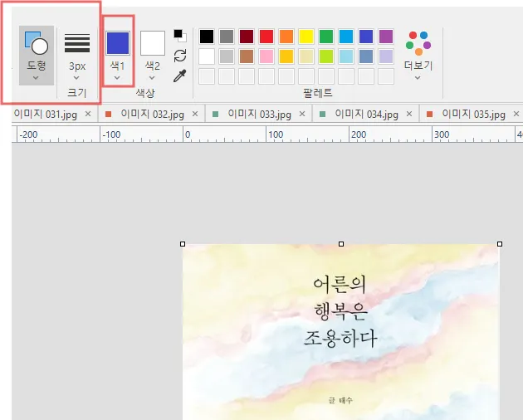Screen dimensions: 523x420
Task: Choose the sky blue palette swatch
Action: (x=346, y=37)
